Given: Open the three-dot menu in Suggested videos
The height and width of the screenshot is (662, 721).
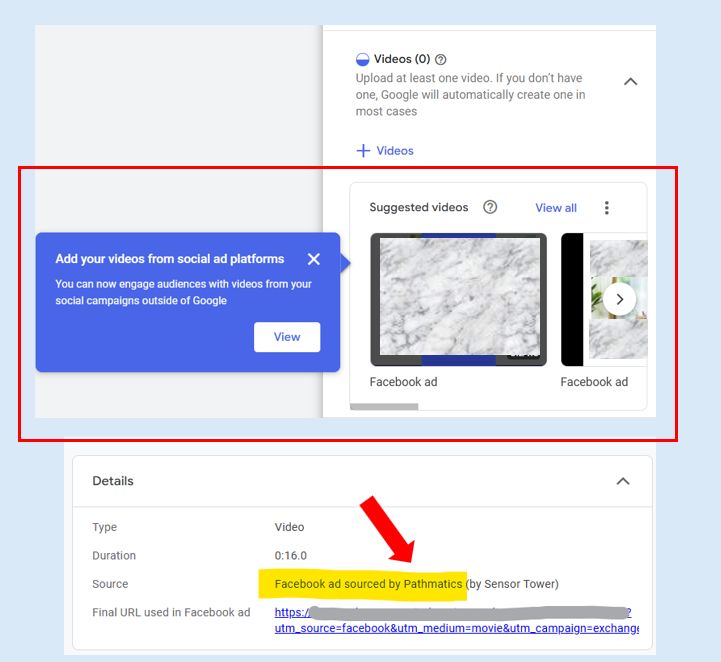Looking at the screenshot, I should [x=607, y=208].
